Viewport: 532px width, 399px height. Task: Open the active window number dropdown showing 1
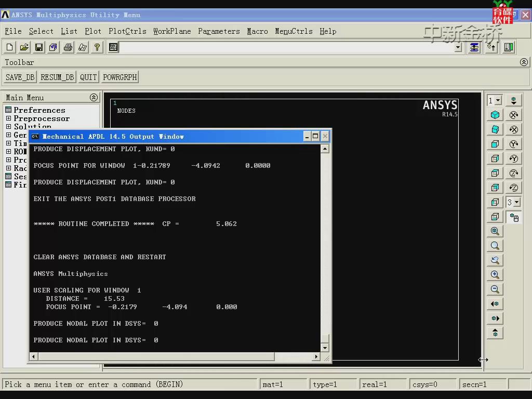[x=495, y=100]
